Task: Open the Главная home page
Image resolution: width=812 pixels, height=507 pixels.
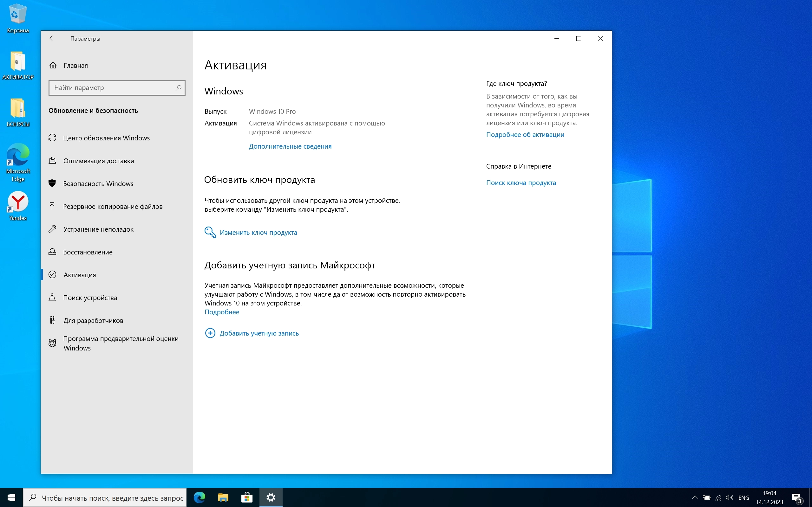Action: [x=75, y=65]
